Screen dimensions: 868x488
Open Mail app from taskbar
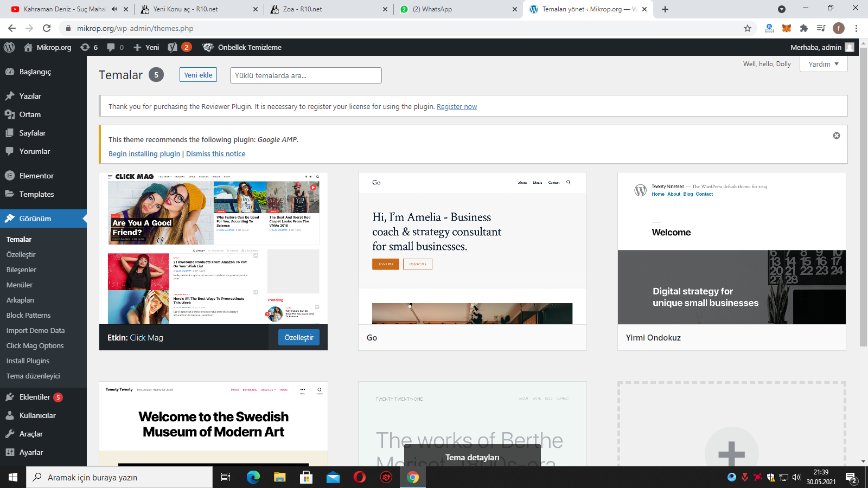tap(333, 477)
